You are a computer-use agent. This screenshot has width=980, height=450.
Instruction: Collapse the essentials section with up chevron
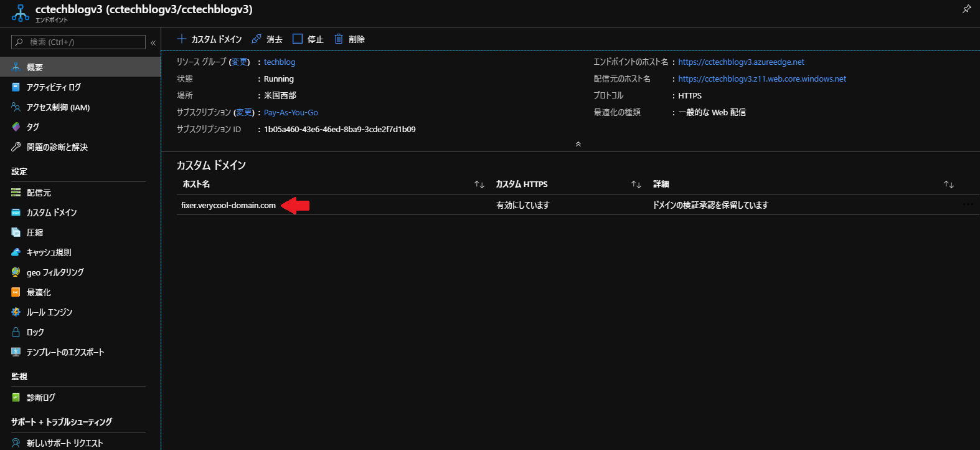click(x=578, y=144)
